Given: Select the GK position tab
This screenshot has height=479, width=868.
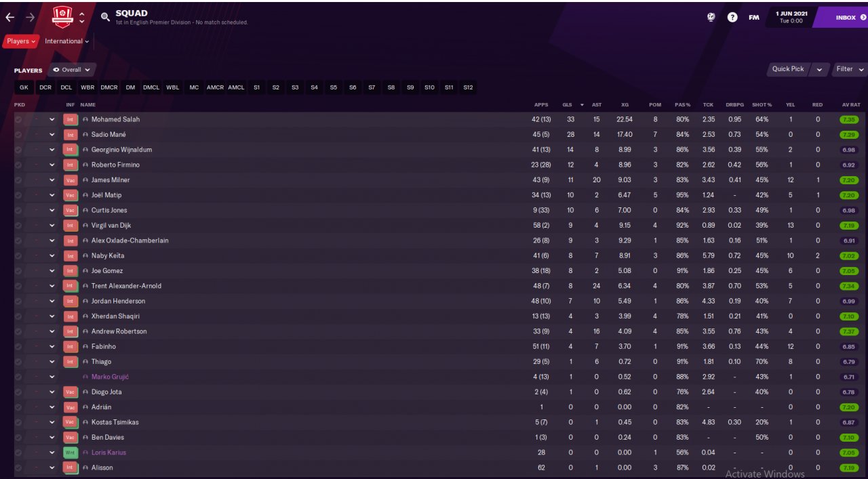Looking at the screenshot, I should (x=24, y=87).
